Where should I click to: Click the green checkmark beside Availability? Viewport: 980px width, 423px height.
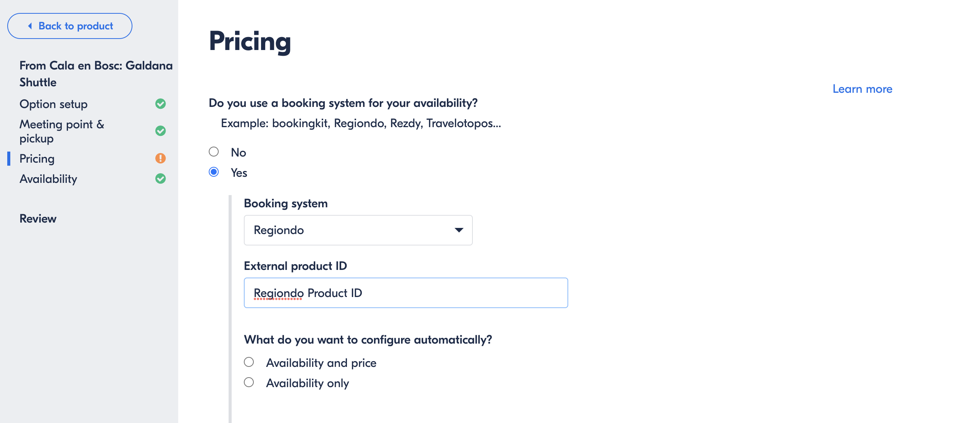coord(161,179)
